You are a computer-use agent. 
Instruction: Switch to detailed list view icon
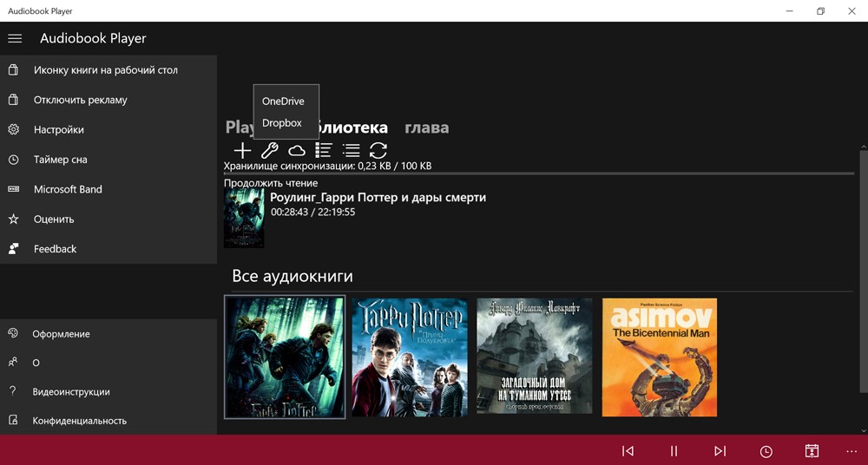point(324,150)
